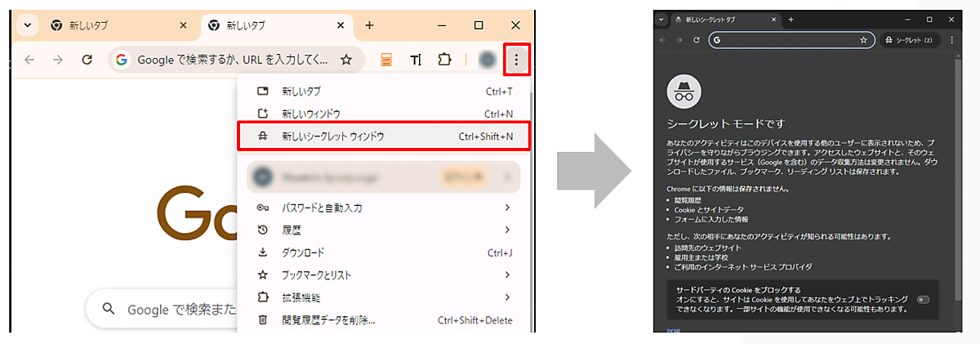Click the Back arrow in light Chrome window
The height and width of the screenshot is (344, 980).
(x=29, y=60)
